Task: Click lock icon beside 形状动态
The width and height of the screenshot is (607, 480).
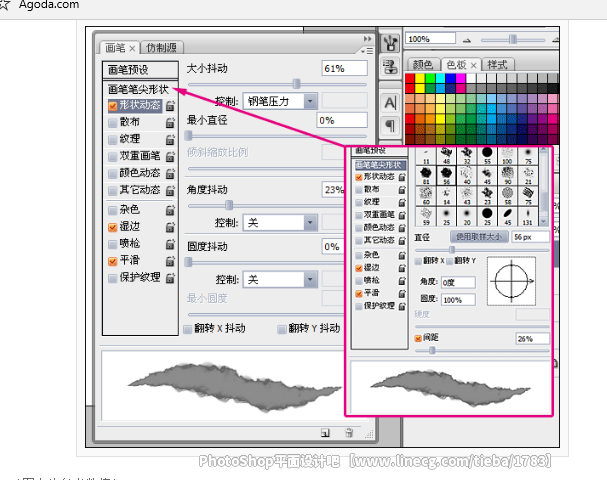Action: coord(170,105)
